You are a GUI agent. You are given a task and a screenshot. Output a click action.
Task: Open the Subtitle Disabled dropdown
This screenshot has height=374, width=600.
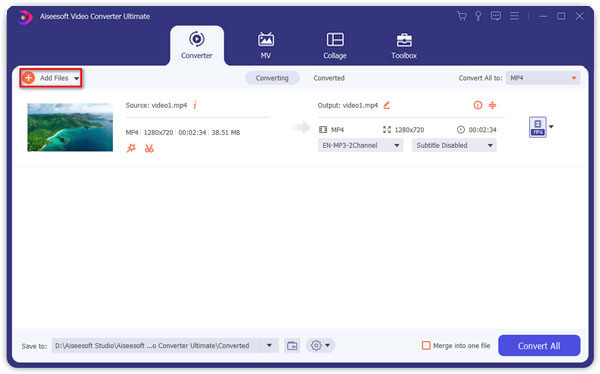(454, 145)
